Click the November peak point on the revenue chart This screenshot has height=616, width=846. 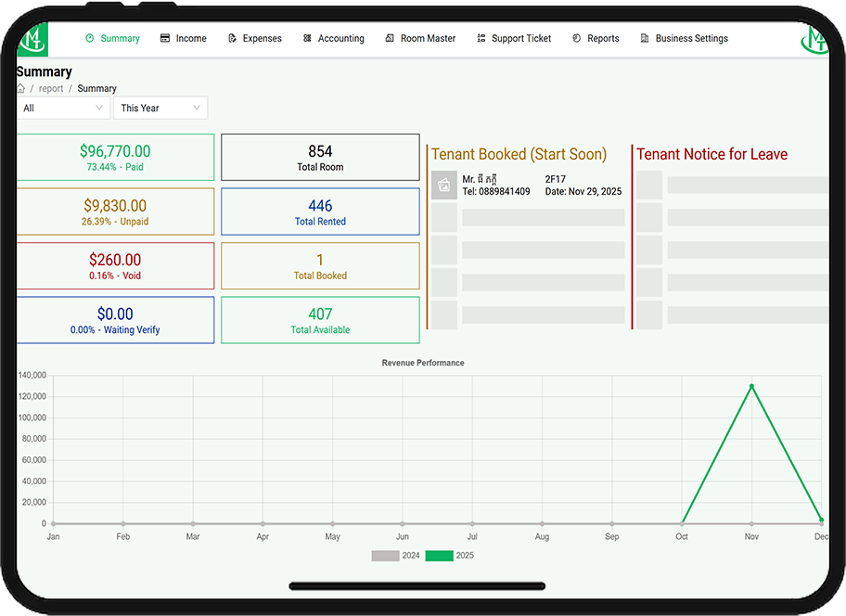coord(751,387)
